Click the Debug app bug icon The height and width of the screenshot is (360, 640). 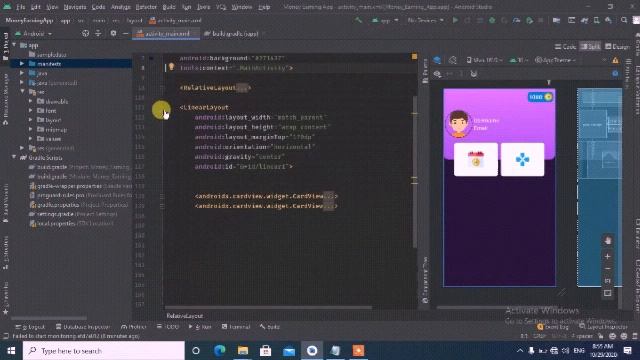point(492,20)
